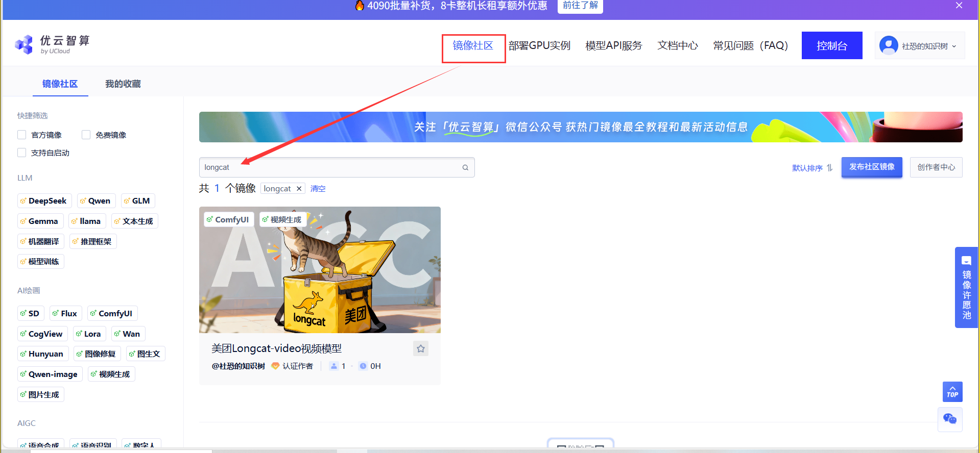Check the 免费镜像 checkbox
The width and height of the screenshot is (980, 453).
(x=86, y=135)
